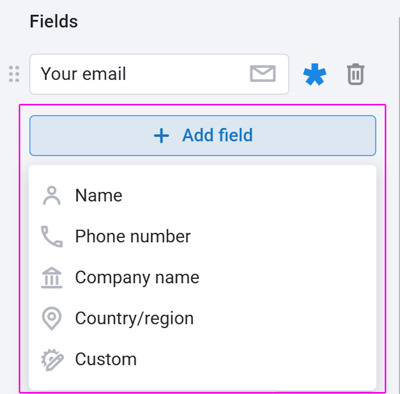
Task: Click the phone handset icon
Action: point(52,236)
